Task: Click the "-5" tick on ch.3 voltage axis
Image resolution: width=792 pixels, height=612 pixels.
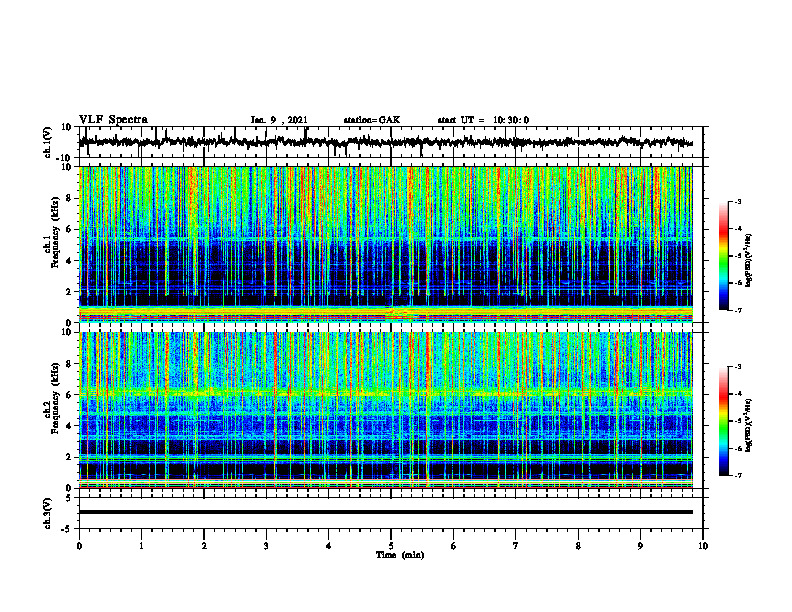Action: pos(68,529)
